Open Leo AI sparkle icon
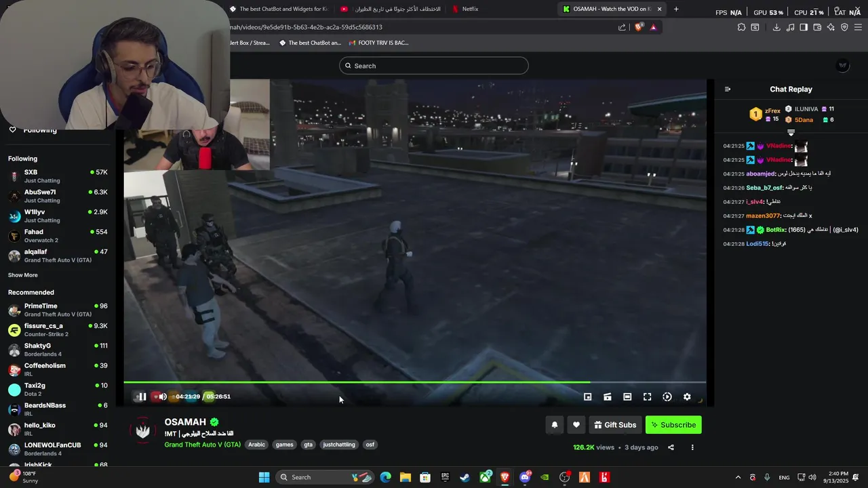This screenshot has height=488, width=868. coord(831,27)
